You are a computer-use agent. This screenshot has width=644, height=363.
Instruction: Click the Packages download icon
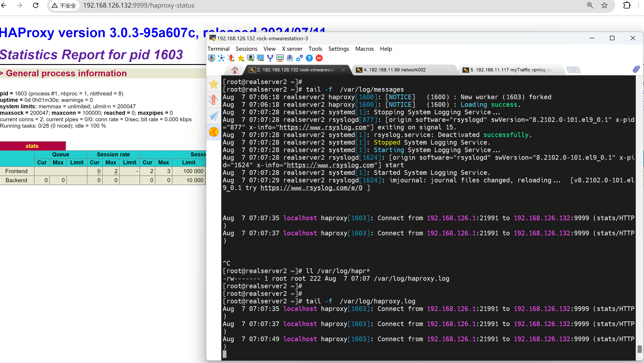coord(290,58)
